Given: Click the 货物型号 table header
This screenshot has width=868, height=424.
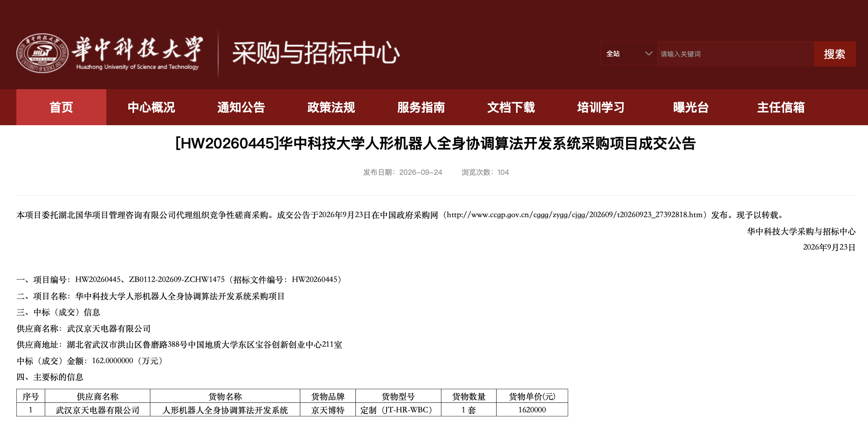Looking at the screenshot, I should (398, 396).
